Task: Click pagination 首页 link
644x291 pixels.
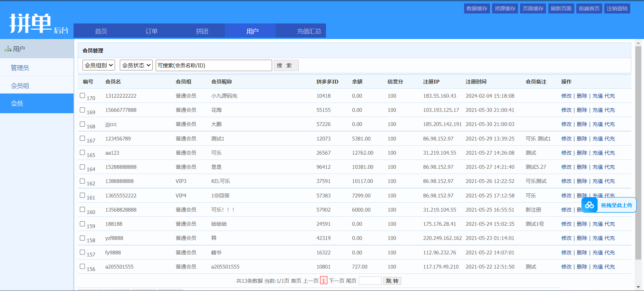Action: point(296,281)
